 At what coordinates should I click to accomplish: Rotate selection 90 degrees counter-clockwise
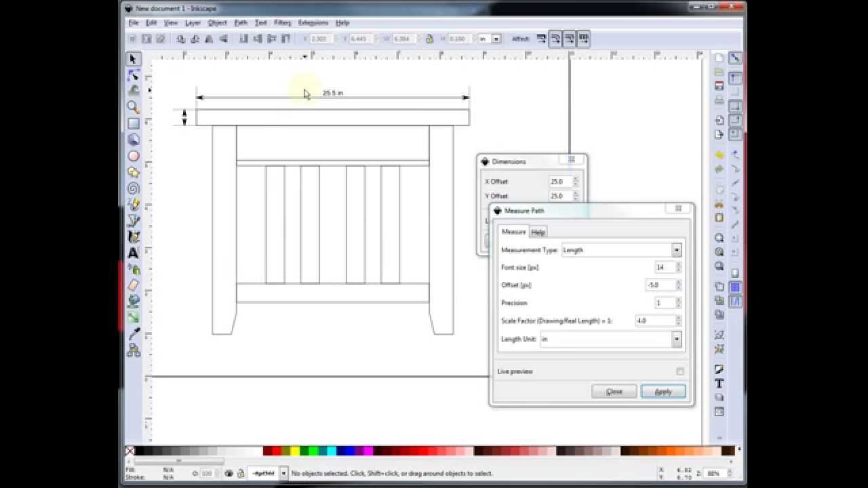pyautogui.click(x=181, y=39)
